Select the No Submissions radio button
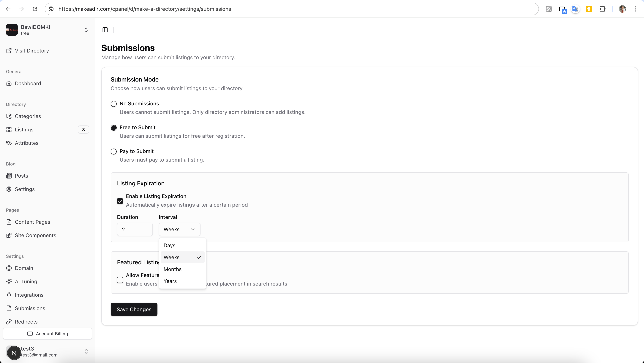Viewport: 644px width, 363px height. (113, 104)
